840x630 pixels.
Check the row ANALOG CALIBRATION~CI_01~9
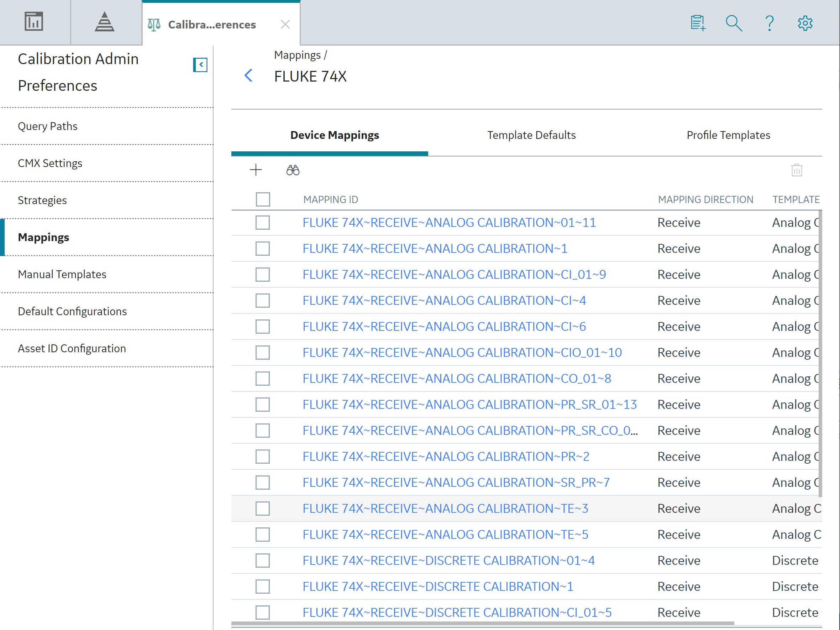pyautogui.click(x=263, y=275)
